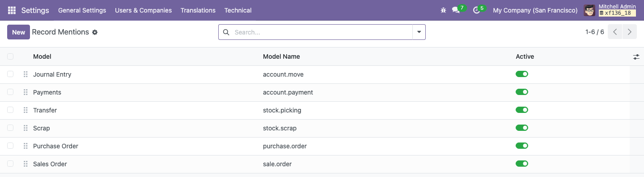Open the Journal Entry record
The width and height of the screenshot is (644, 177).
tap(52, 74)
